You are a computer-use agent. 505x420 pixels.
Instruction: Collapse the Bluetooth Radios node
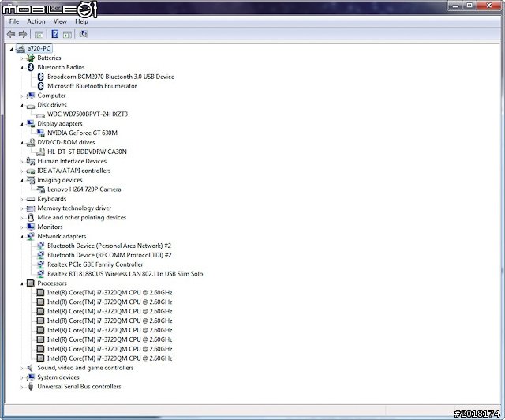(21, 68)
